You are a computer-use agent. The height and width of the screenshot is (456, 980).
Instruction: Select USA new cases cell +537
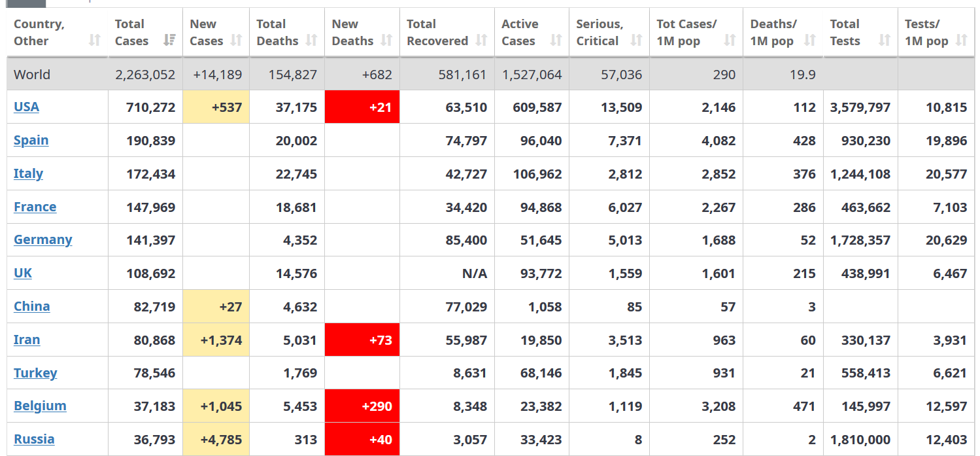tap(216, 107)
